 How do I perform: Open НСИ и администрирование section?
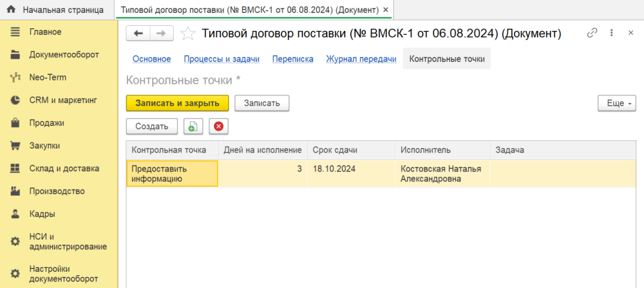pyautogui.click(x=68, y=242)
